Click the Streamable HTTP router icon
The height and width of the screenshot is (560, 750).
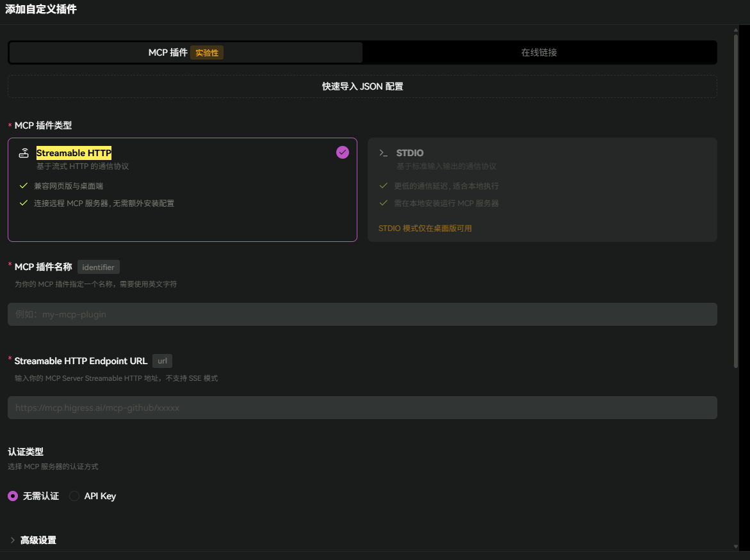[x=24, y=153]
